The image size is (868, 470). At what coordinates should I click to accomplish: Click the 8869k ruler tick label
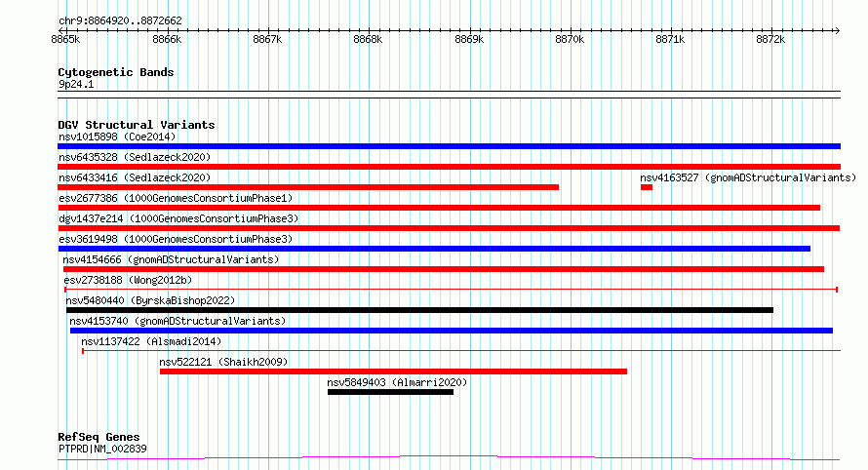[469, 39]
